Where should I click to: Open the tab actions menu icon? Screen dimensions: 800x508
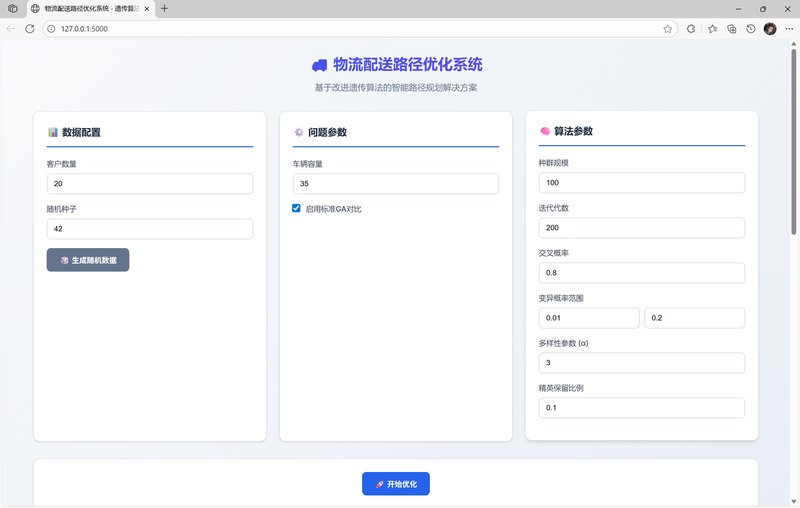(13, 9)
